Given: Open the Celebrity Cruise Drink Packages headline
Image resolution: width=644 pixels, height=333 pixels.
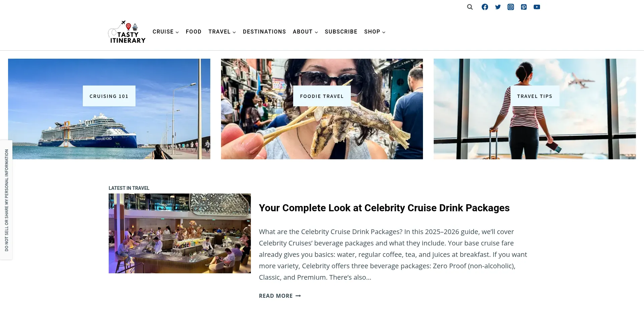Looking at the screenshot, I should (384, 208).
